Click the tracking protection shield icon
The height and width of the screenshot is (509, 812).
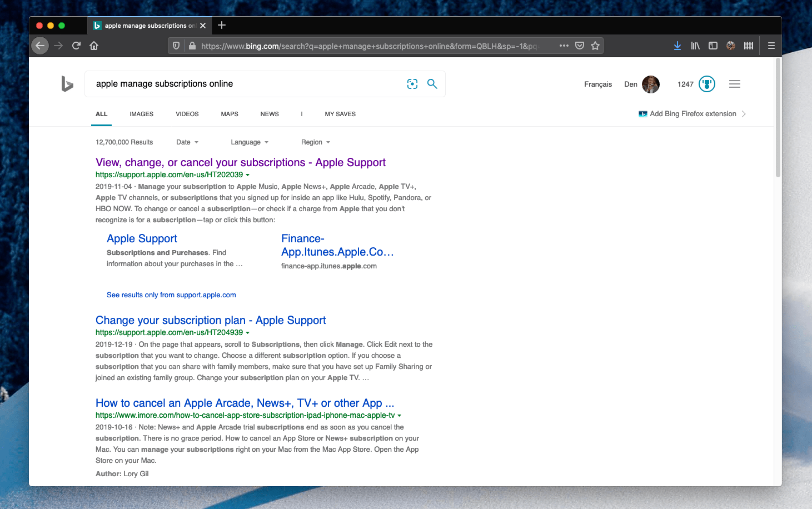[176, 46]
